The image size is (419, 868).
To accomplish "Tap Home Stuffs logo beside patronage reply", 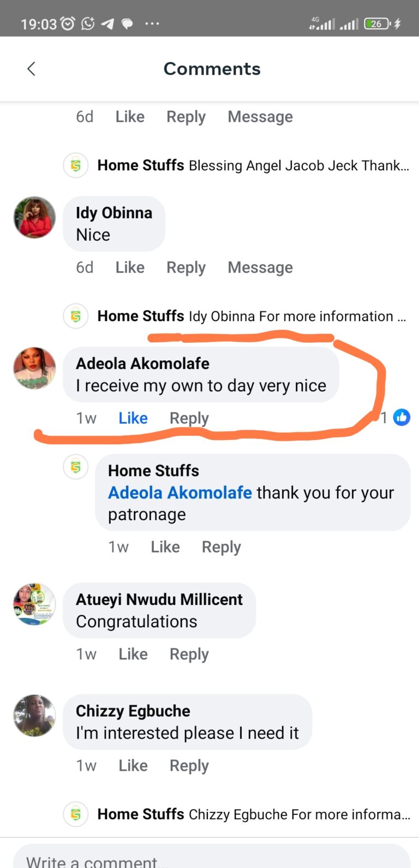I will coord(76,467).
